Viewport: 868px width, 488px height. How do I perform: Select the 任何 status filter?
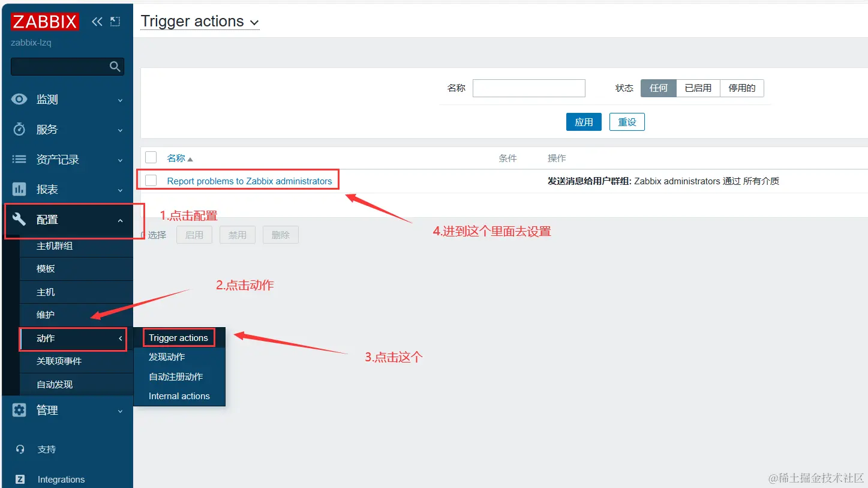[659, 88]
